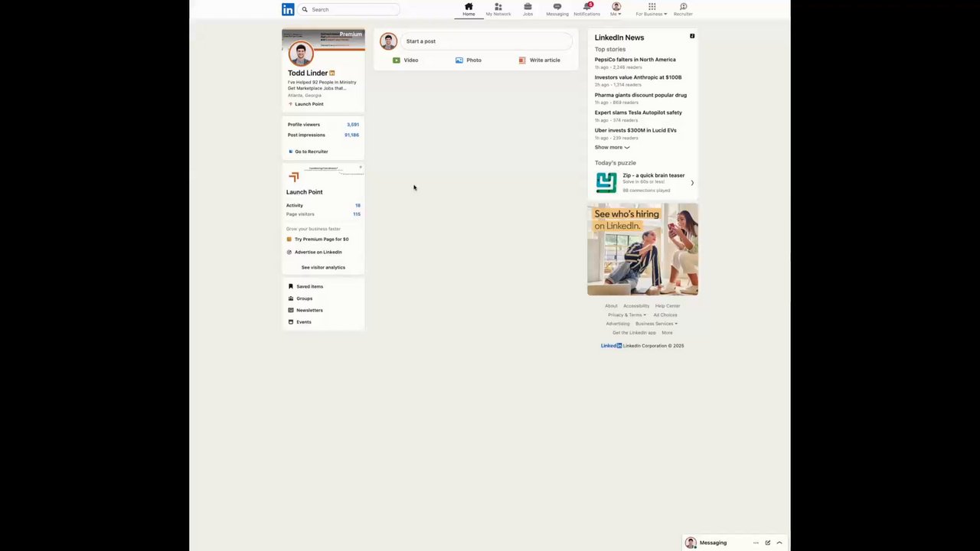This screenshot has width=980, height=551.
Task: Click the messaging overlay avatar
Action: point(691,543)
